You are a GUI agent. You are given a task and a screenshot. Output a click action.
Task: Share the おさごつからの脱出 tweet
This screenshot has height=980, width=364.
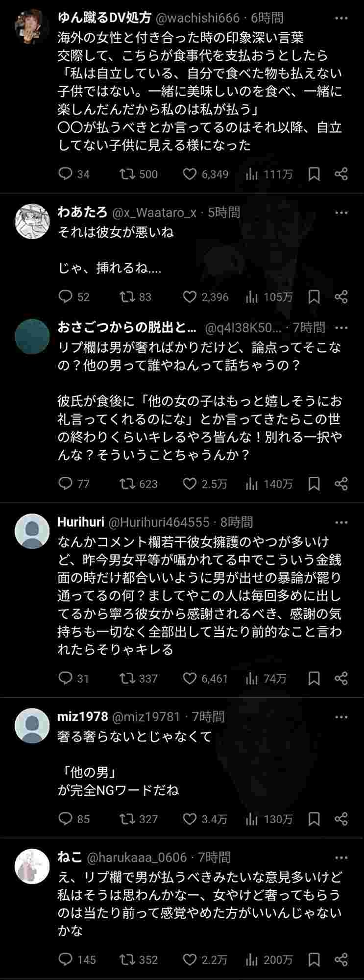click(x=341, y=484)
